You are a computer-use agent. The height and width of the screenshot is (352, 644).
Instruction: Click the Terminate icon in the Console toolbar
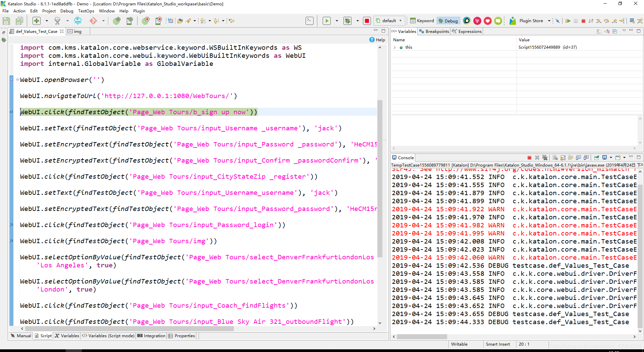[x=529, y=158]
